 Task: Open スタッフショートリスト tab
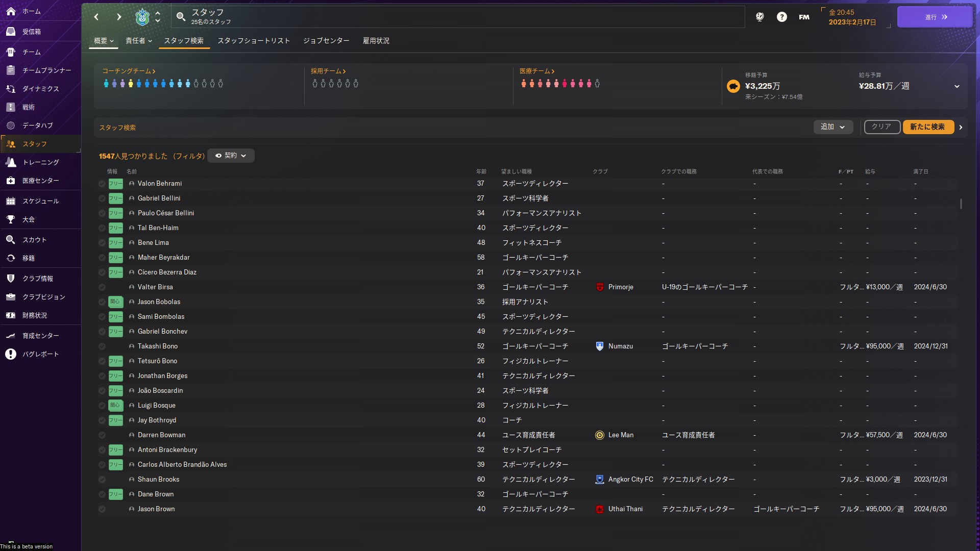point(254,41)
